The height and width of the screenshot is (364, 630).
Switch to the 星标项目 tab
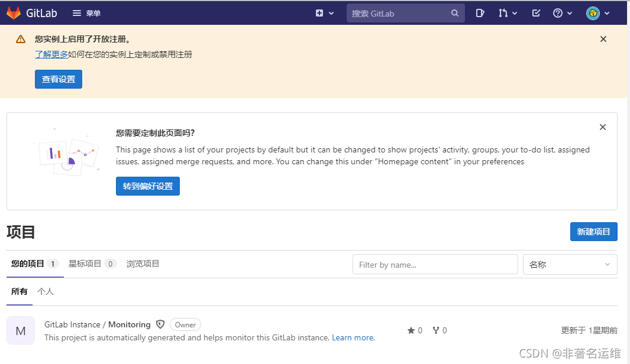pos(92,264)
